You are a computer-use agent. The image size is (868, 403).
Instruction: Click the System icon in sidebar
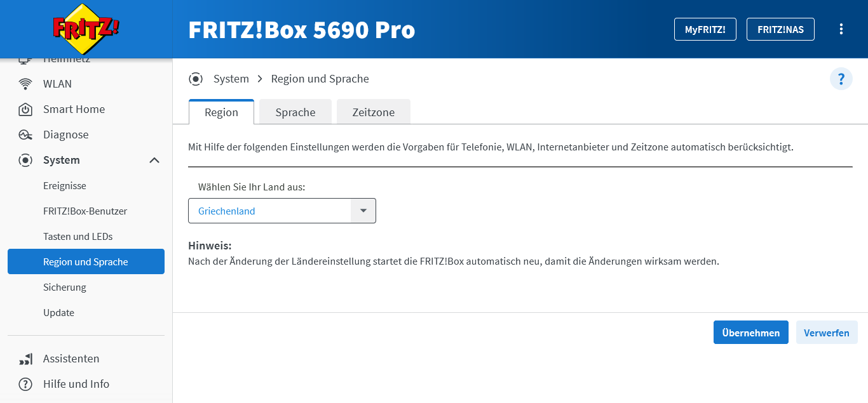pyautogui.click(x=25, y=160)
